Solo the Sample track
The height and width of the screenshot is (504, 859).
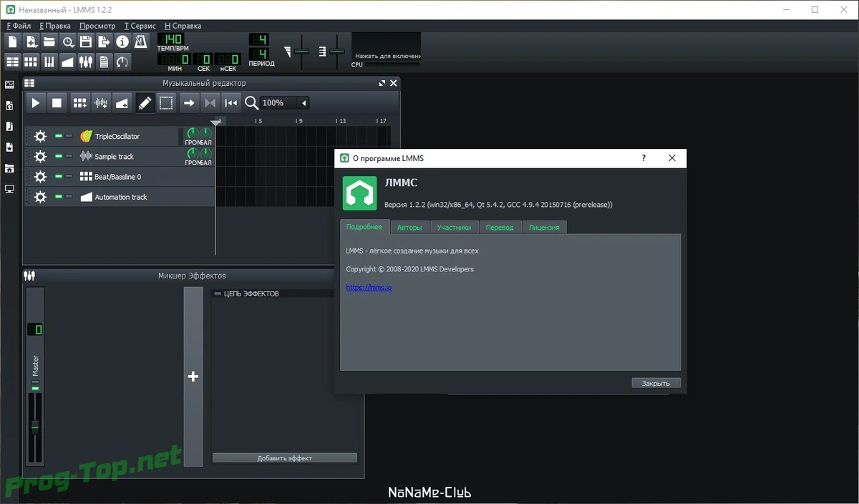69,156
